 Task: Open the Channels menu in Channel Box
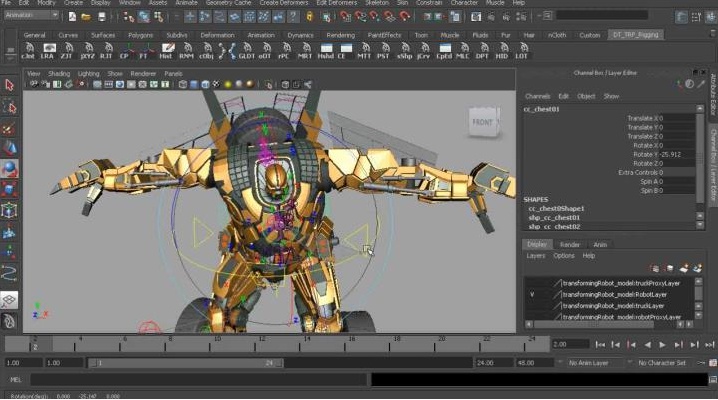pos(537,96)
